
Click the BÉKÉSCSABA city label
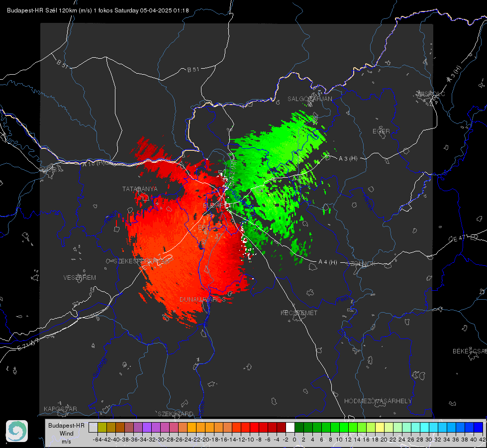[470, 351]
